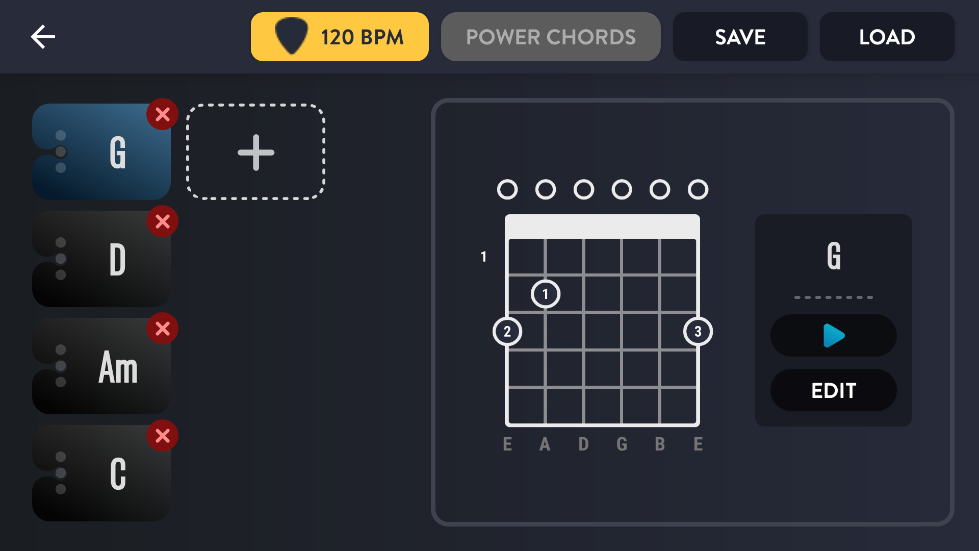
Task: Choose the C chord tile
Action: tap(102, 473)
